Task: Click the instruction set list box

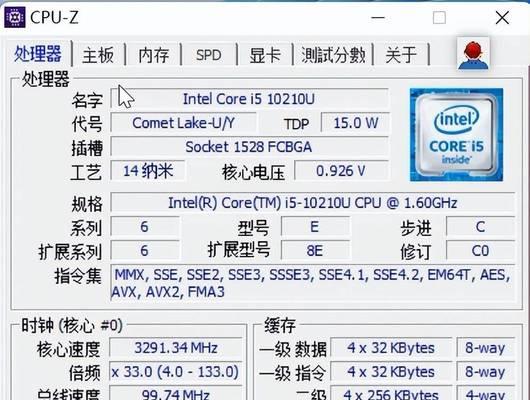Action: 313,283
